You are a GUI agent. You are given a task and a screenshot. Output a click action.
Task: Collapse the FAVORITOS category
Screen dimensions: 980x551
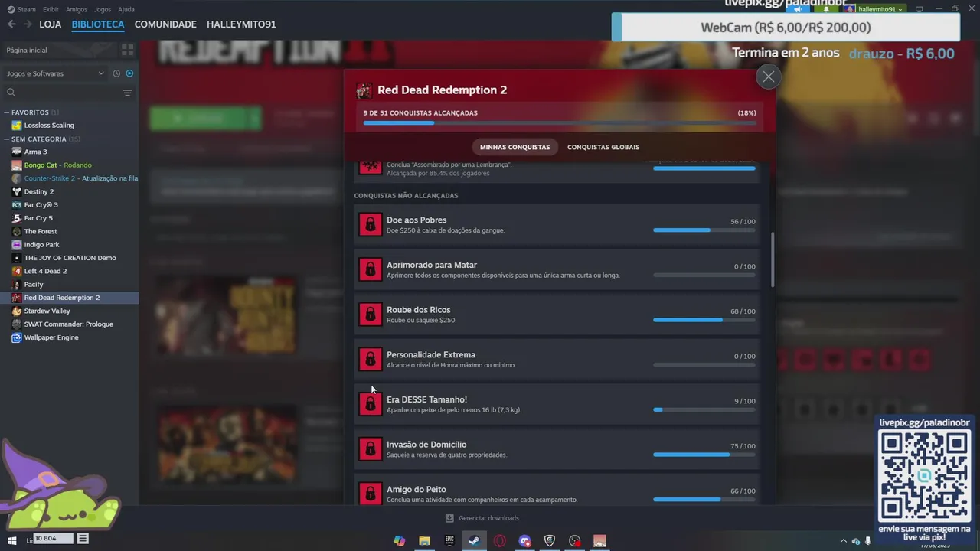click(7, 112)
